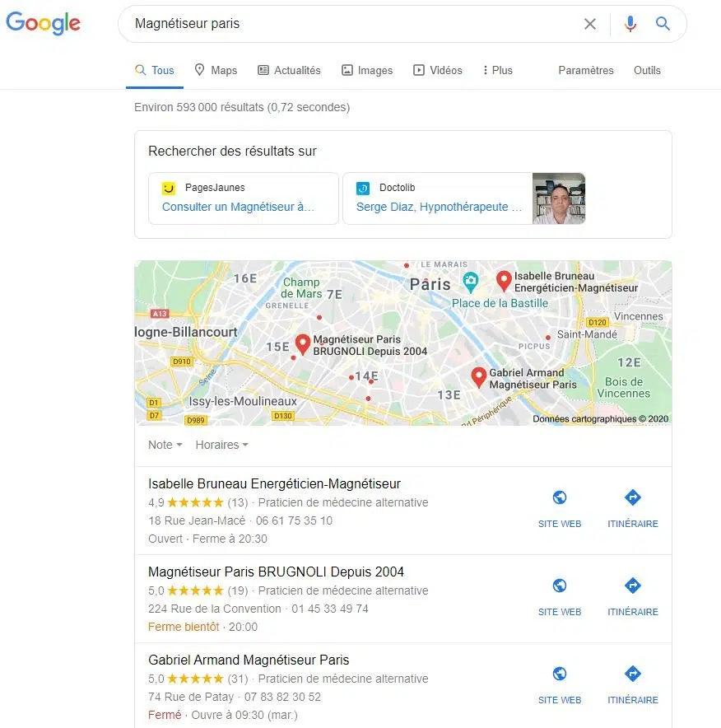This screenshot has width=721, height=728.
Task: Expand the Horaires filter dropdown
Action: pos(221,445)
